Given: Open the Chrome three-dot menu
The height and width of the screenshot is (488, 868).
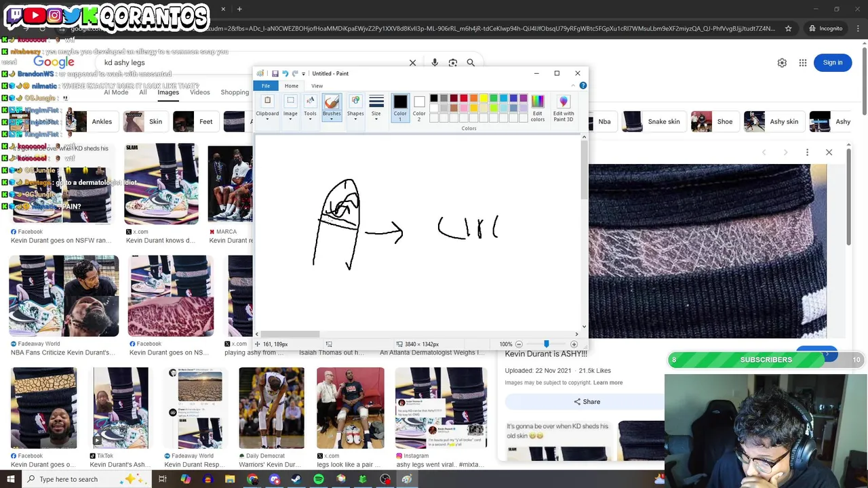Looking at the screenshot, I should tap(857, 28).
